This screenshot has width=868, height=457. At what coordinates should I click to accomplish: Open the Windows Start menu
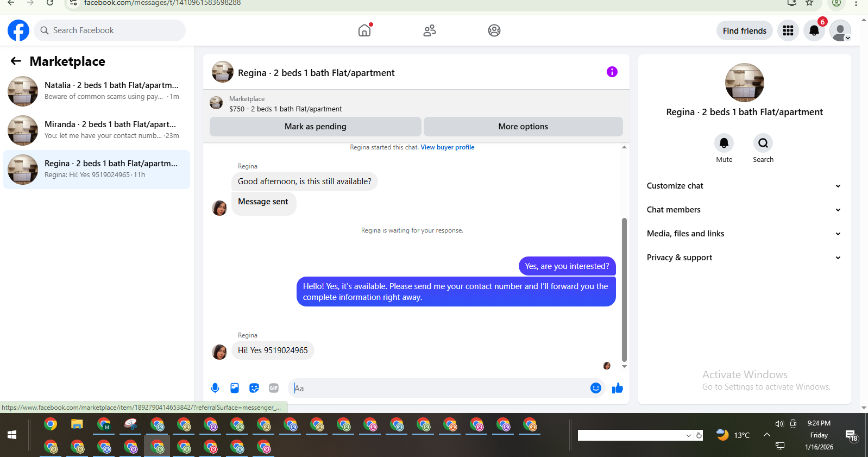point(12,435)
